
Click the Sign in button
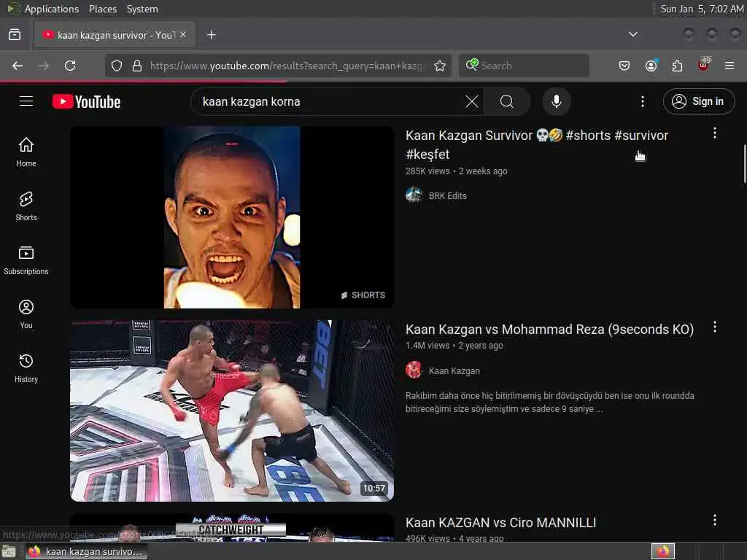tap(699, 101)
